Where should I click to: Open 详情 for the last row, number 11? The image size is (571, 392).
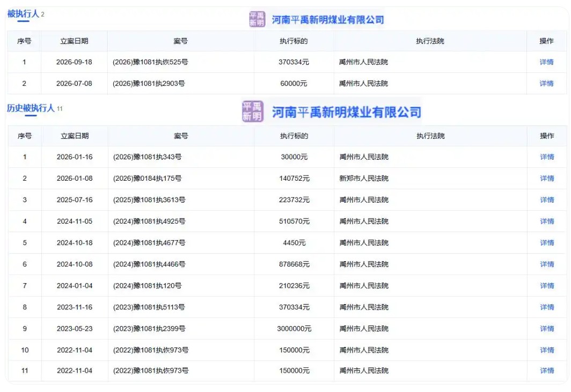(x=547, y=371)
